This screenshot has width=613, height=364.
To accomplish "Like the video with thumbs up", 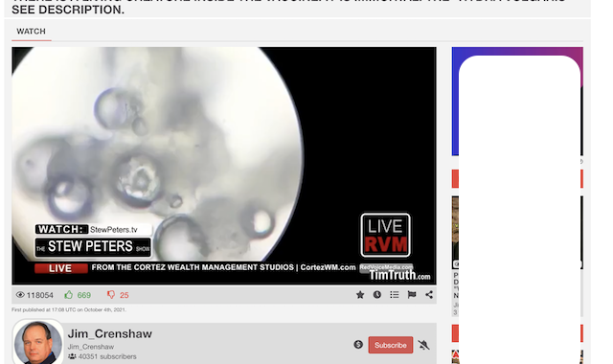I will [x=69, y=294].
